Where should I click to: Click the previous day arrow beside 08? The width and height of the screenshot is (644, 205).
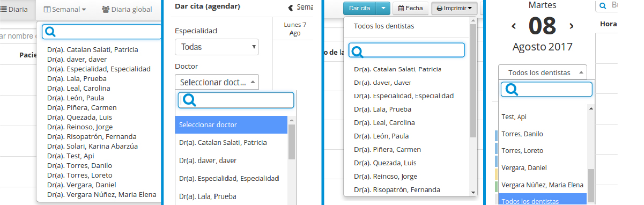click(514, 26)
